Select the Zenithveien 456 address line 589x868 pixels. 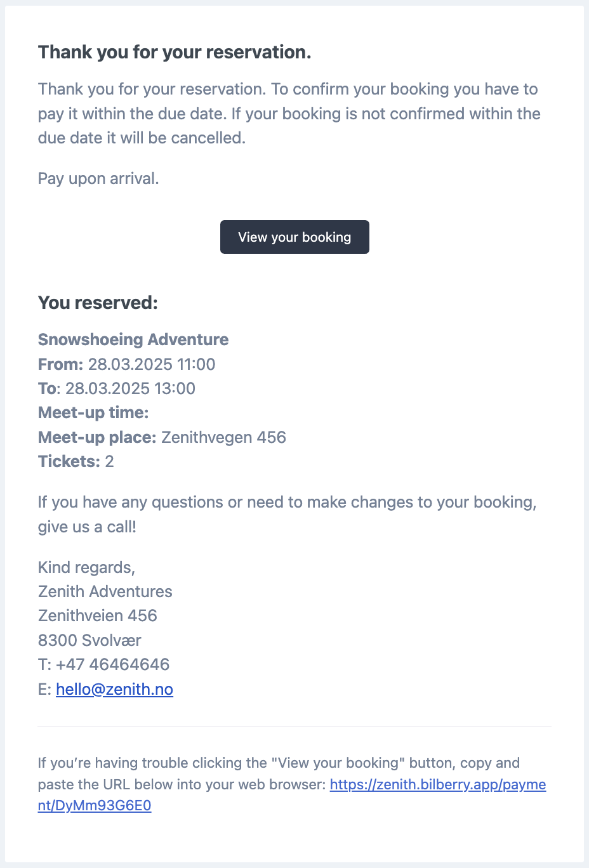point(98,615)
